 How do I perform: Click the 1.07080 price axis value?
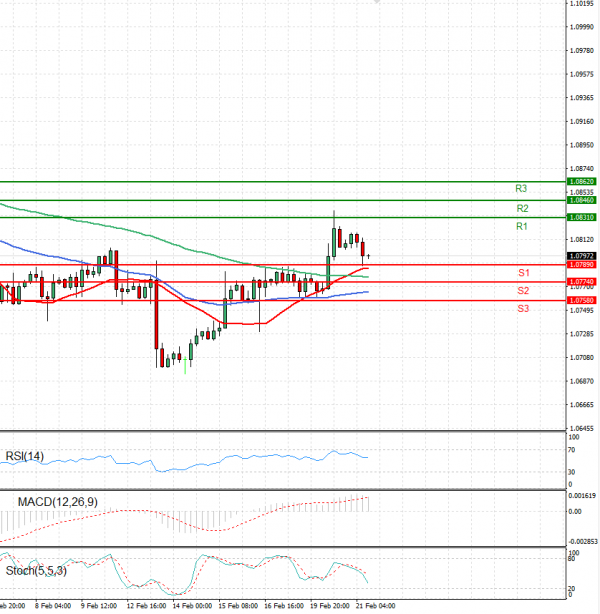pos(582,358)
